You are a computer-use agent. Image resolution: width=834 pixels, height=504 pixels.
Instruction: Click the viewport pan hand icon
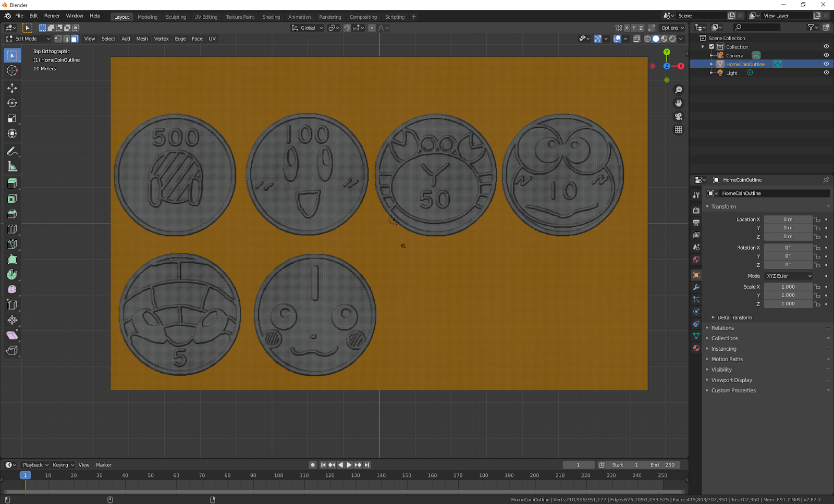pos(678,103)
